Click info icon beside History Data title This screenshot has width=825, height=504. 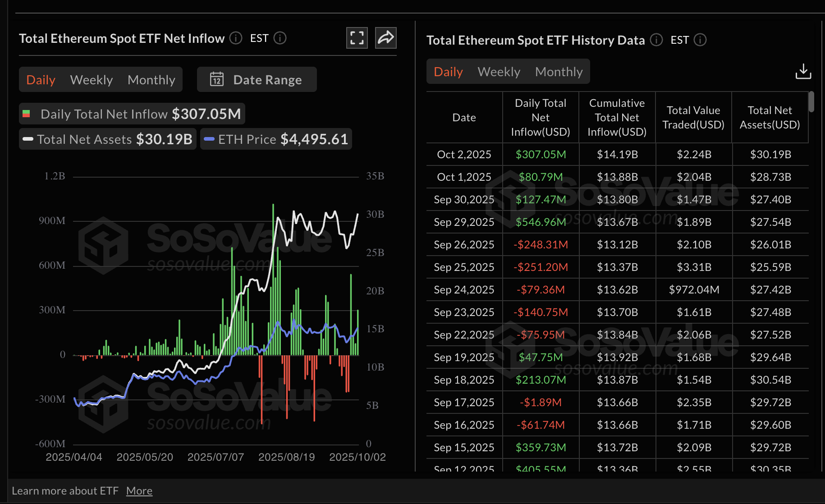pos(656,40)
